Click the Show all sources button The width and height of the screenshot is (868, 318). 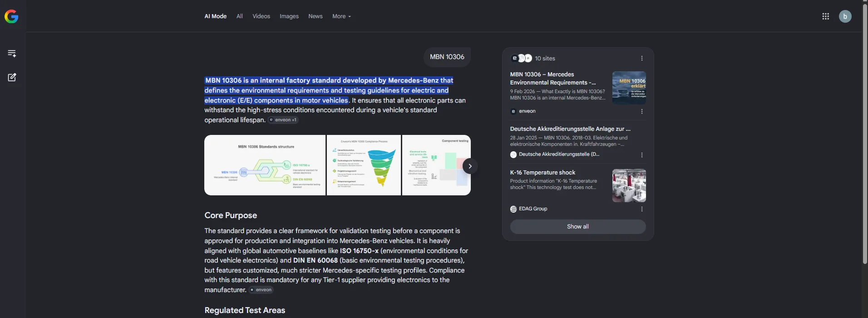577,227
